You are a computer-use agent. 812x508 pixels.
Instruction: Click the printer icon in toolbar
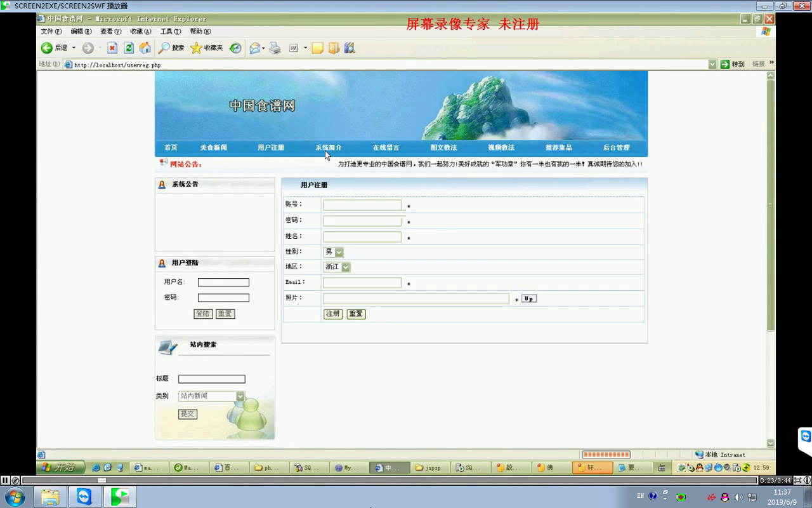click(x=275, y=48)
